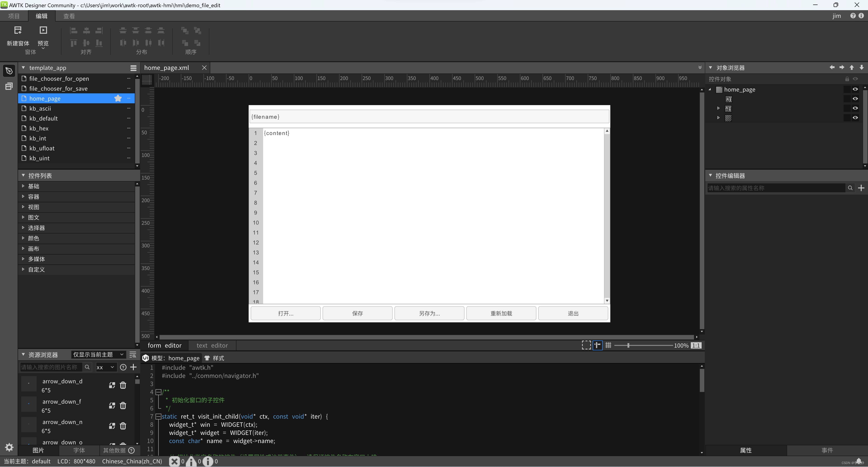Image resolution: width=868 pixels, height=467 pixels.
Task: Collapse the template_app panel
Action: click(23, 68)
